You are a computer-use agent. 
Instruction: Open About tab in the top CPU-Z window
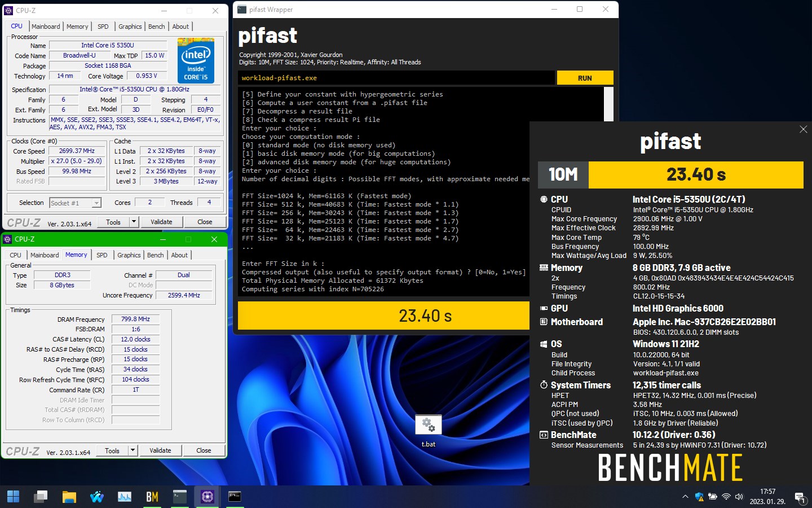click(180, 27)
